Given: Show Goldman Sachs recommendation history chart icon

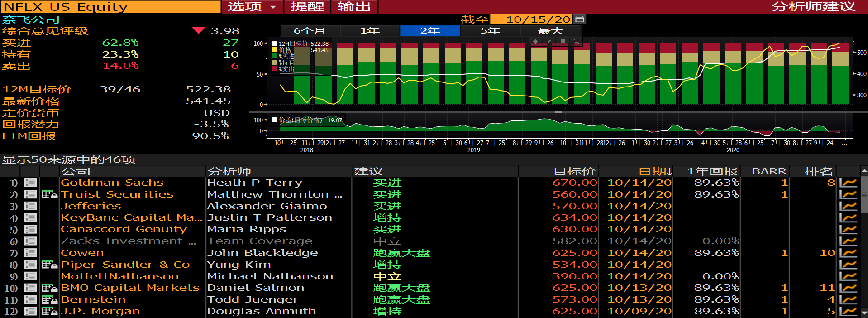Looking at the screenshot, I should 848,183.
